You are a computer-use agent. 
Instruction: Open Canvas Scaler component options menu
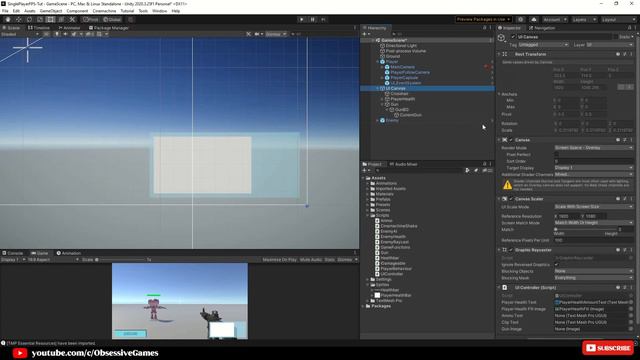[631, 199]
